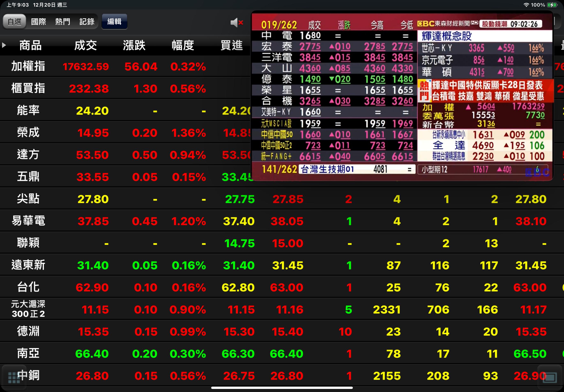Sort by the 買進 column header
The image size is (564, 392).
pos(231,45)
